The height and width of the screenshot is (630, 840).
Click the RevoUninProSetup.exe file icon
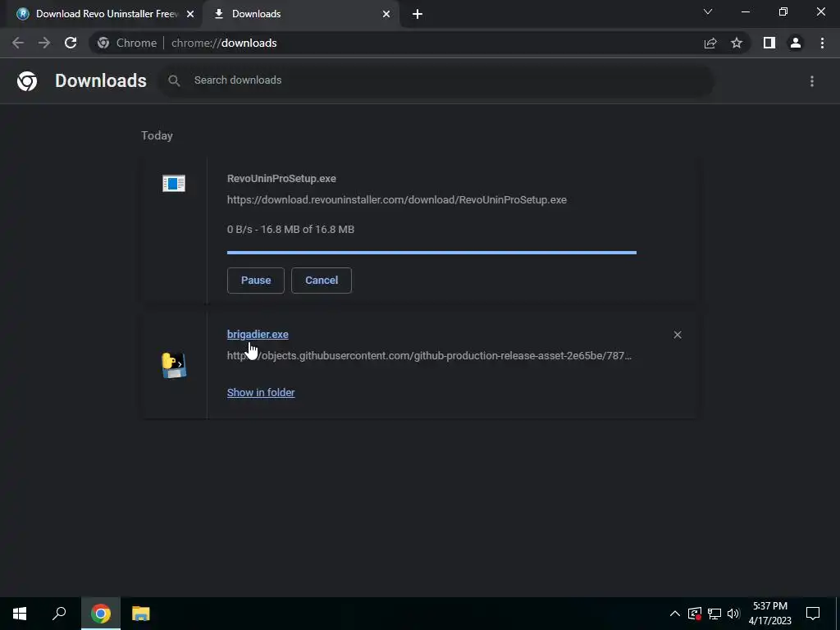174,183
